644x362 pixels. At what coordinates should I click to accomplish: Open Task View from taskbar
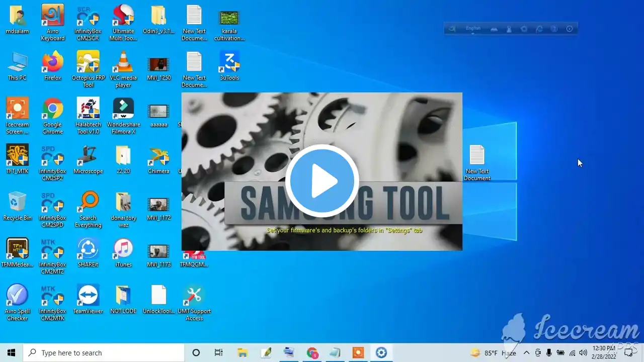(218, 353)
